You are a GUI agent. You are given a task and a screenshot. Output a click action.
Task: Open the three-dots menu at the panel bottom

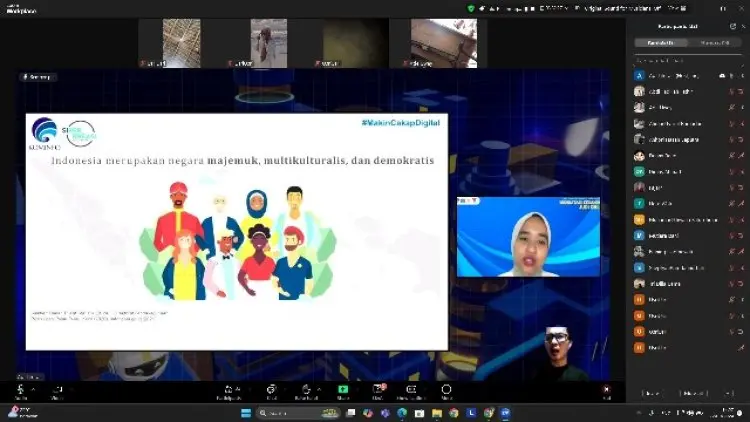[728, 393]
